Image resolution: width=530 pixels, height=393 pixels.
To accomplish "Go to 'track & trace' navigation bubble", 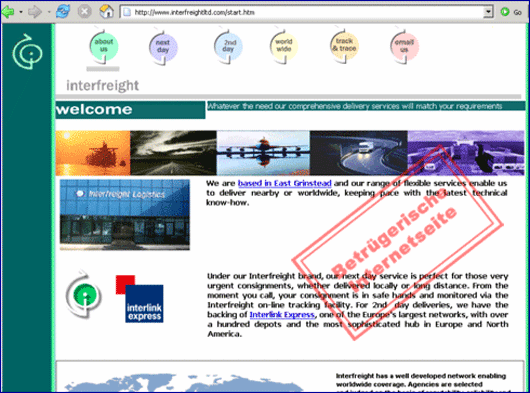I will coord(344,45).
